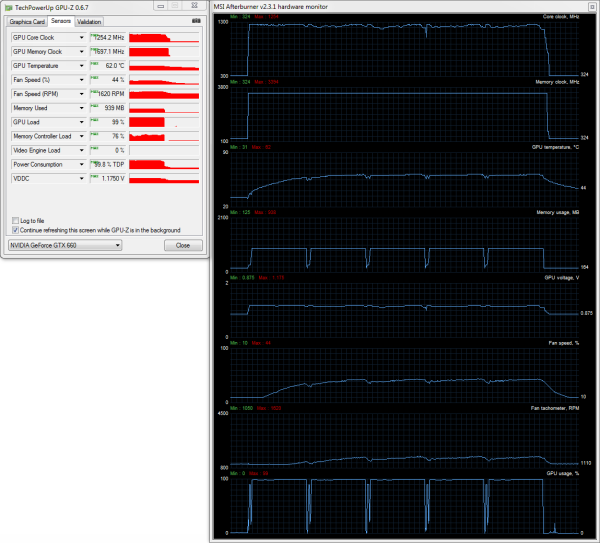This screenshot has height=543, width=600.
Task: Switch to the Graphics Card tab
Action: [x=27, y=20]
